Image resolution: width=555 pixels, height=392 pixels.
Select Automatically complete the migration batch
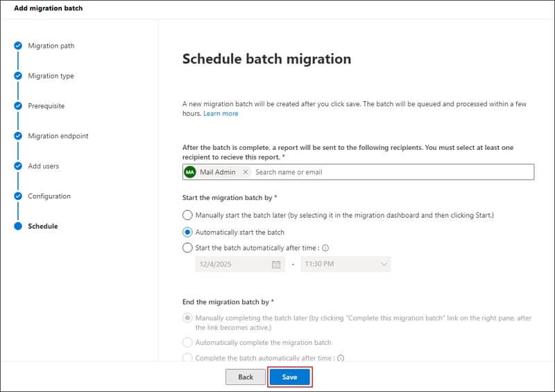(187, 343)
